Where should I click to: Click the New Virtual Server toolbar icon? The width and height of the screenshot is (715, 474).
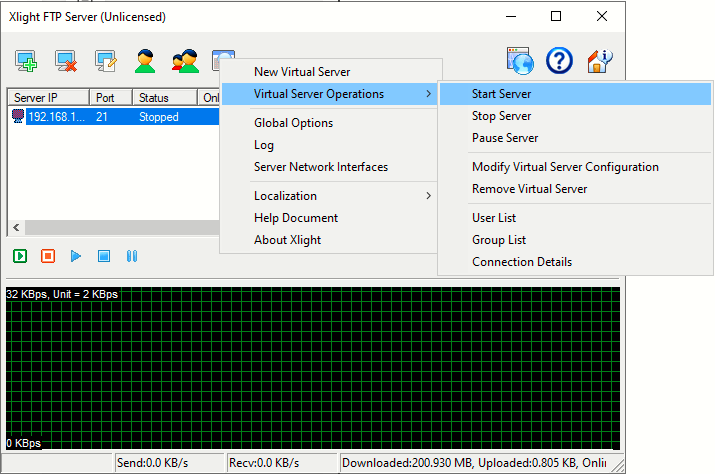pyautogui.click(x=26, y=61)
